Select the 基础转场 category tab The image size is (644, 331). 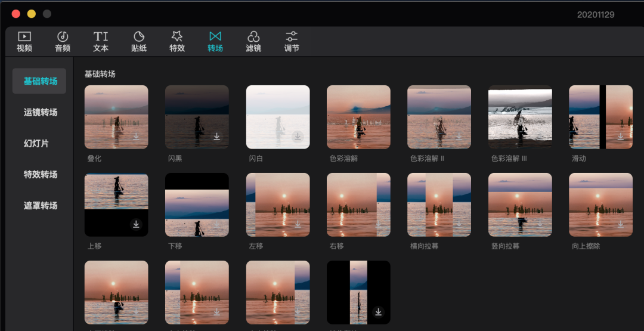click(x=40, y=81)
